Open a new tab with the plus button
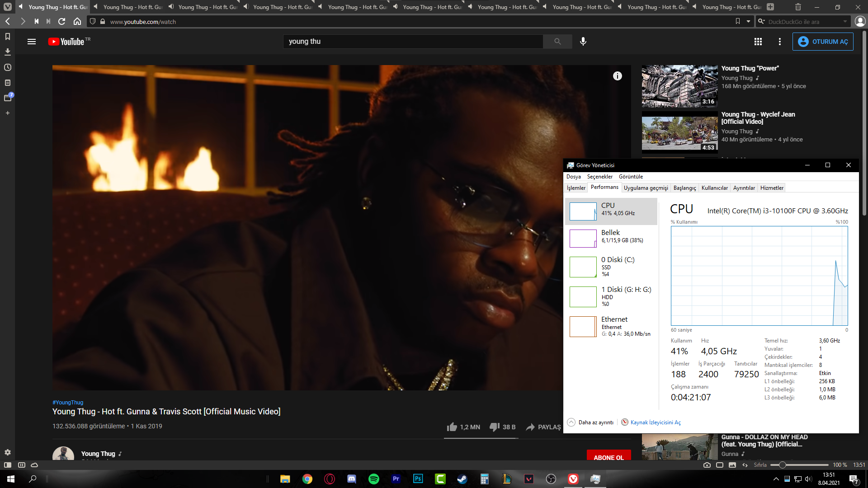The image size is (868, 488). (770, 7)
